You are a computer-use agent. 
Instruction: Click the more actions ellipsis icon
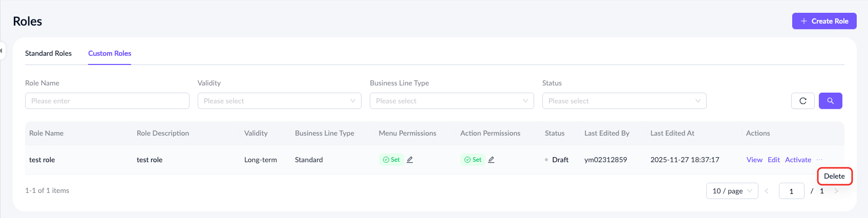tap(819, 160)
